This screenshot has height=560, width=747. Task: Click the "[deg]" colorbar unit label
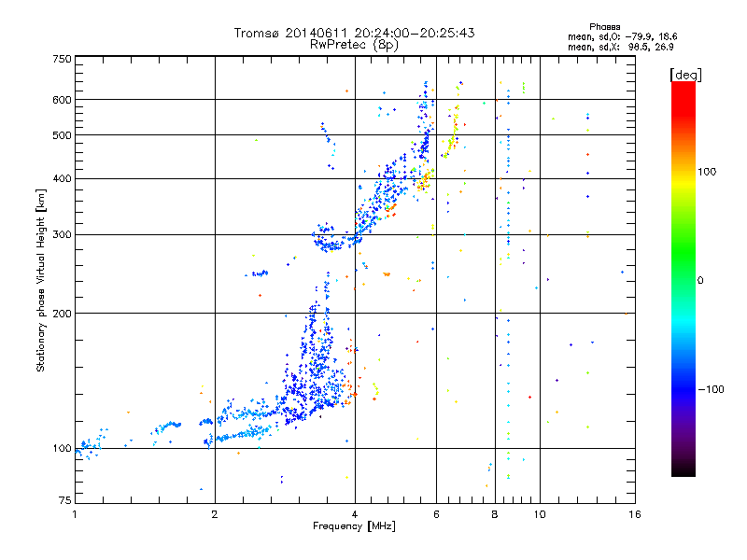685,75
